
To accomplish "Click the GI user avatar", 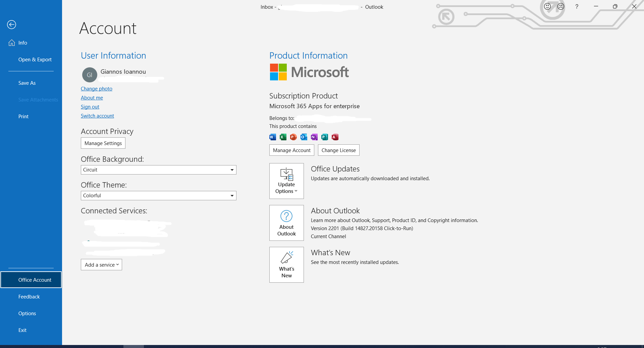I will (x=90, y=75).
